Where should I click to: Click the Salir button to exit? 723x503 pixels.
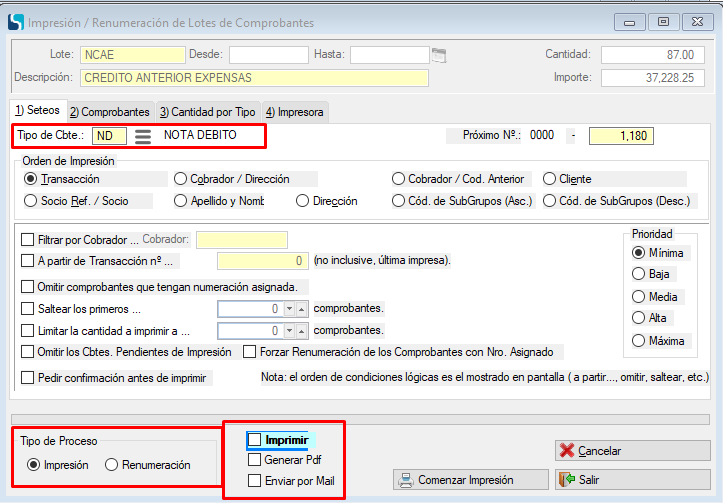click(625, 480)
